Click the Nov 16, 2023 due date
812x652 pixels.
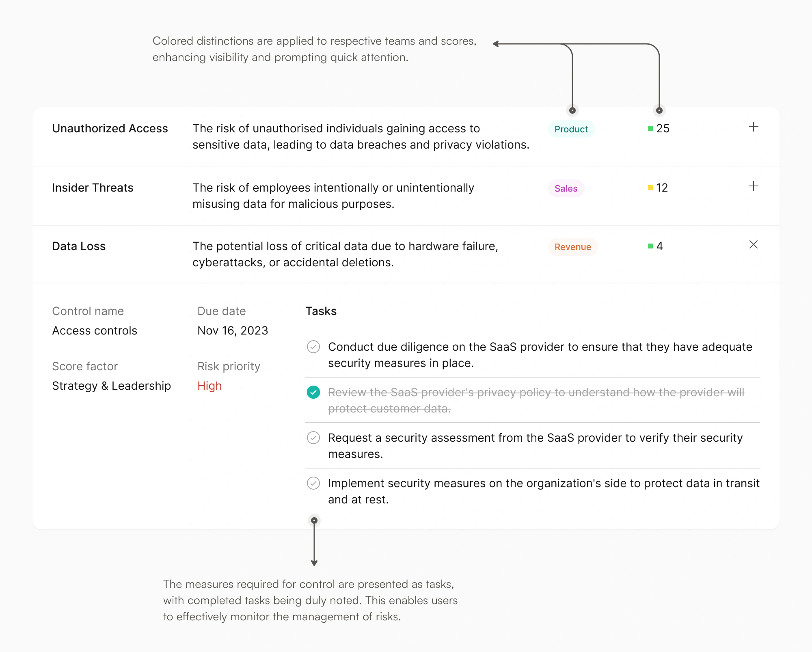pyautogui.click(x=233, y=330)
